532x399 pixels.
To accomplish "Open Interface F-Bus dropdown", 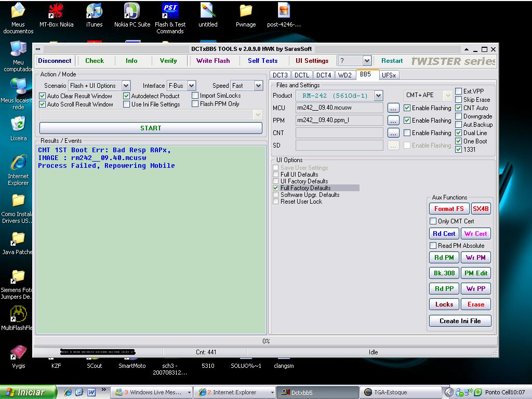I will pos(191,86).
